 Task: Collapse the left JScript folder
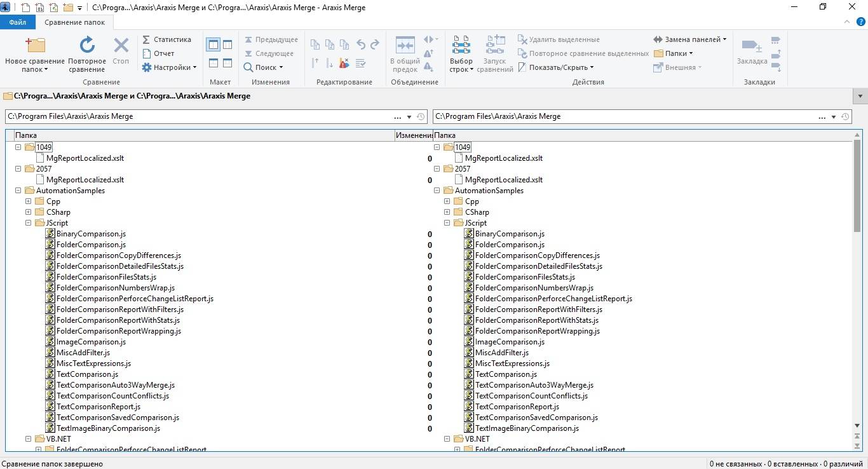point(28,223)
